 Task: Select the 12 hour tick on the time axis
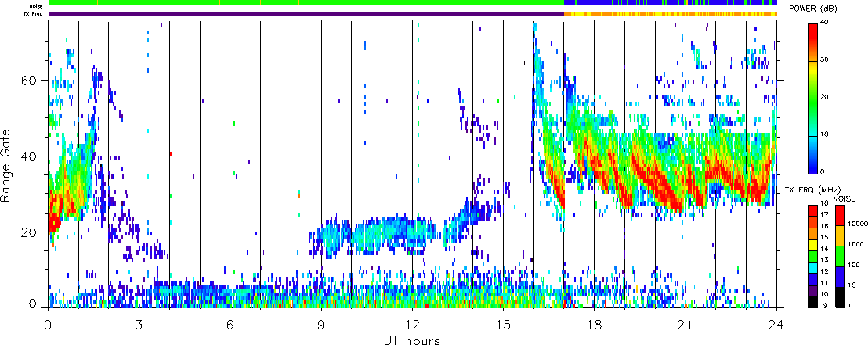pos(412,323)
